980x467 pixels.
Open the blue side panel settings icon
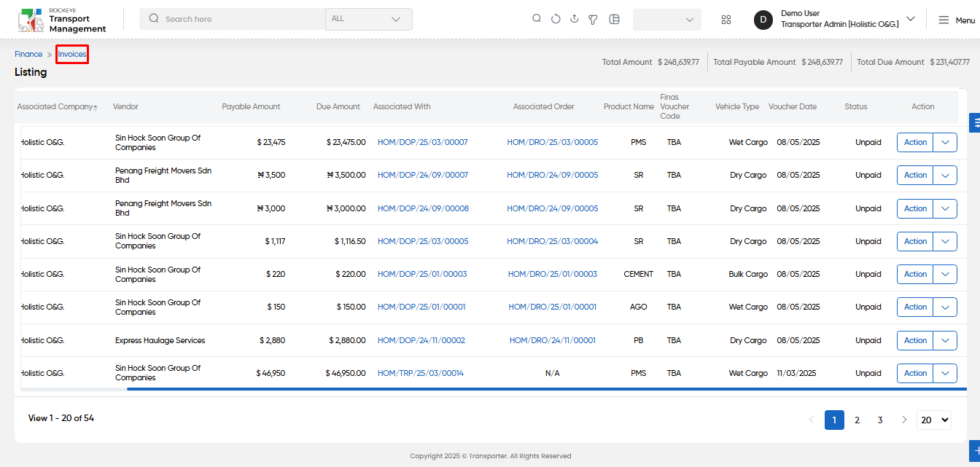point(974,122)
